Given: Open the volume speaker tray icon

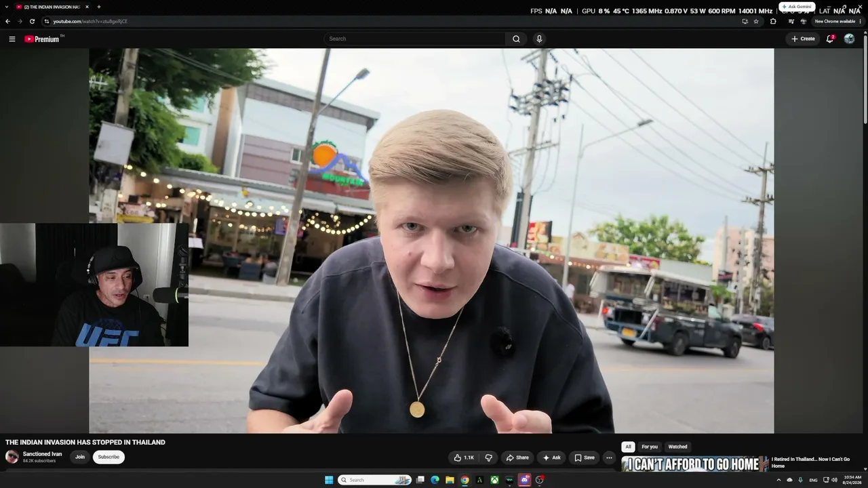Looking at the screenshot, I should tap(834, 480).
